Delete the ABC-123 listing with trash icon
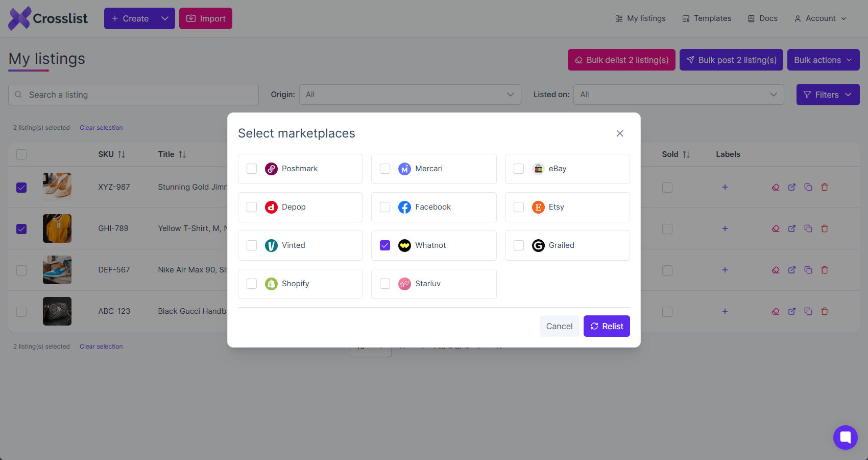 [825, 311]
